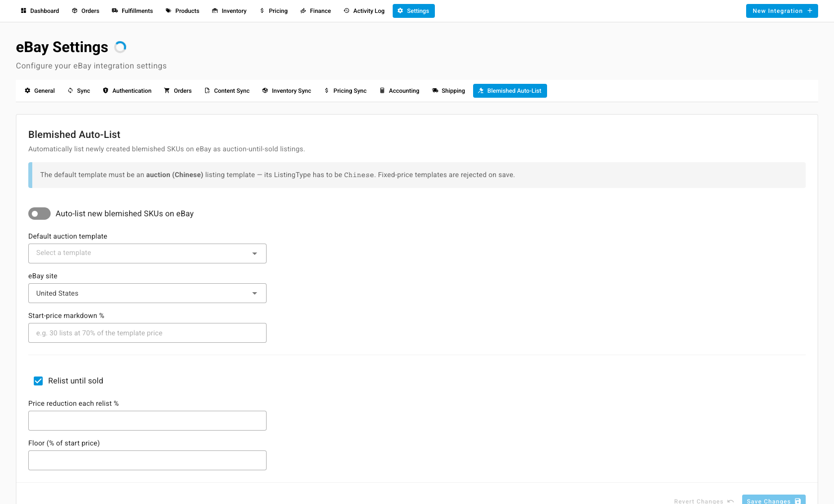Click the New Integration button
834x504 pixels.
tap(782, 11)
